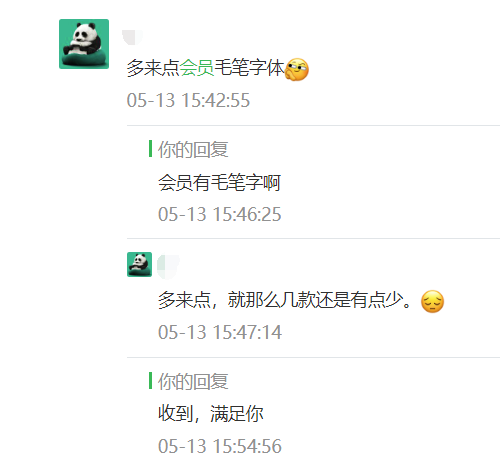This screenshot has height=469, width=500.
Task: Click the green bar beside the first 你的回复
Action: (x=151, y=149)
